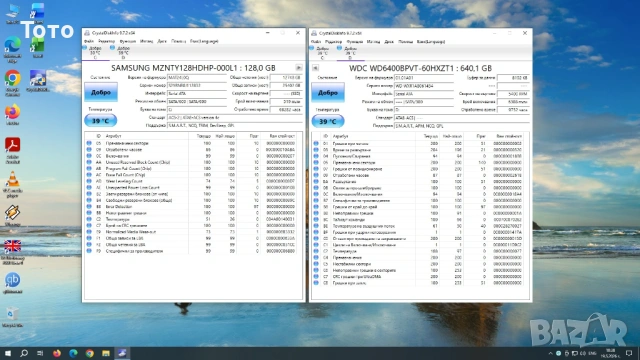Screen dimensions: 640x360
Task: Open Winamp desktop shortcut
Action: pos(13,216)
